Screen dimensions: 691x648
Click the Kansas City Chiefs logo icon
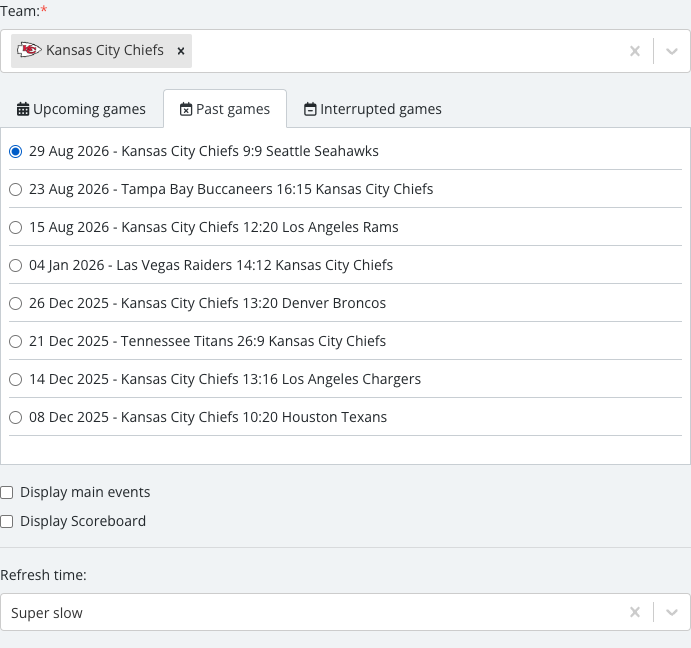[x=29, y=50]
